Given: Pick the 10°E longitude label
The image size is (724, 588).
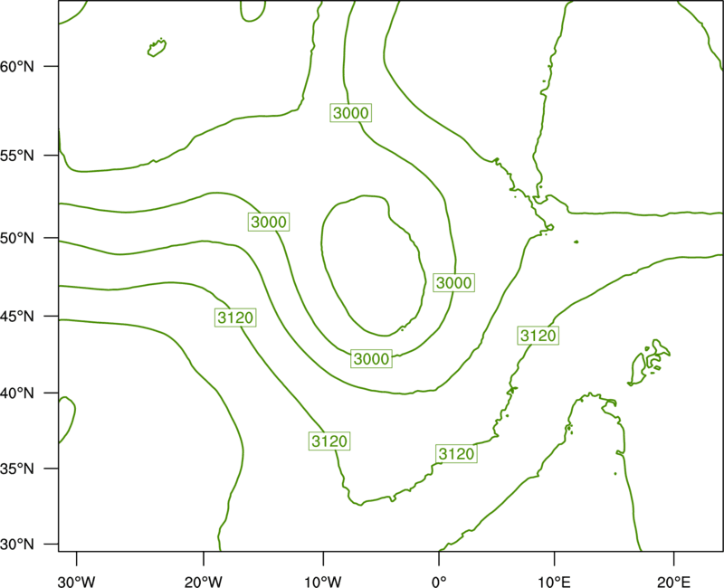Looking at the screenshot, I should tap(554, 582).
